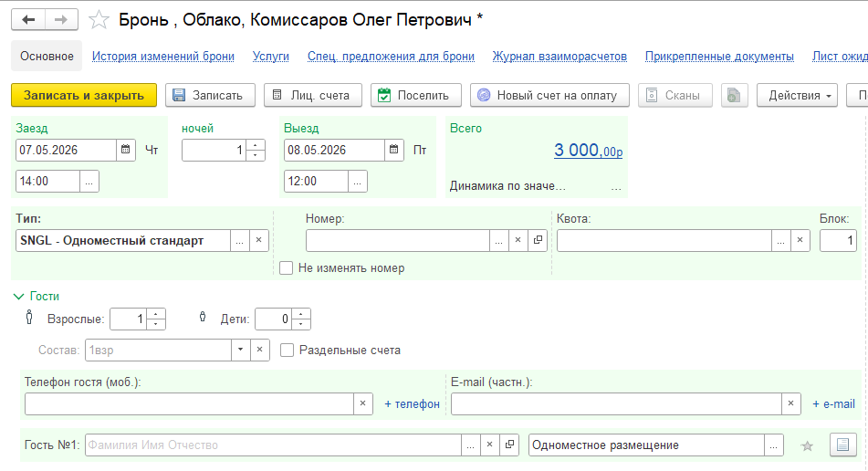The width and height of the screenshot is (868, 471).
Task: Open the total 3 000,00р link
Action: 588,151
